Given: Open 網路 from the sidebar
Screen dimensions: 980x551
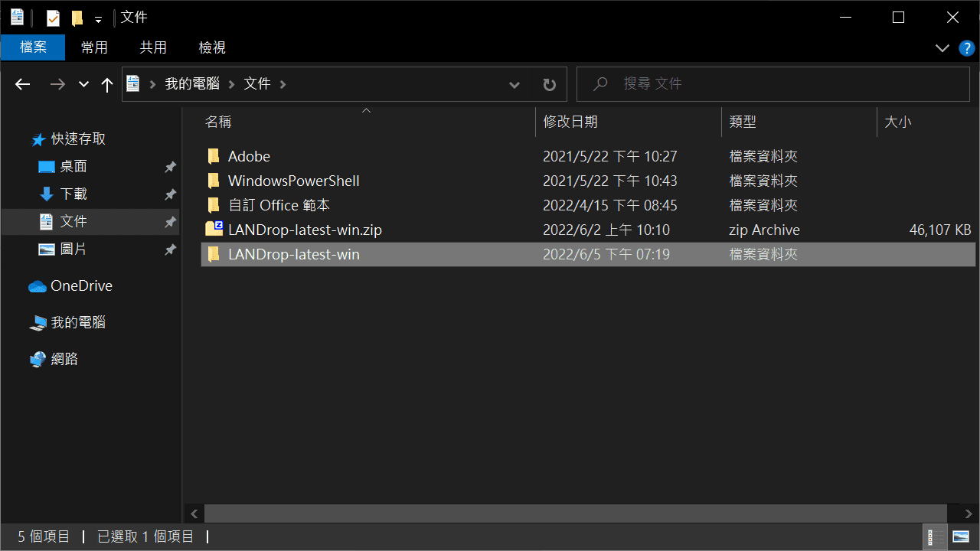Looking at the screenshot, I should point(64,359).
